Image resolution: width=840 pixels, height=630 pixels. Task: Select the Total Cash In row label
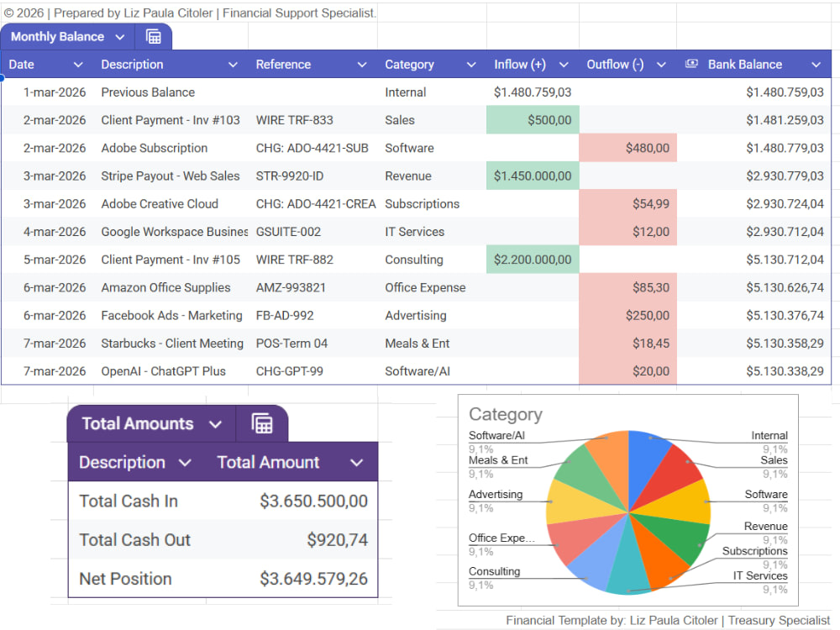tap(129, 501)
